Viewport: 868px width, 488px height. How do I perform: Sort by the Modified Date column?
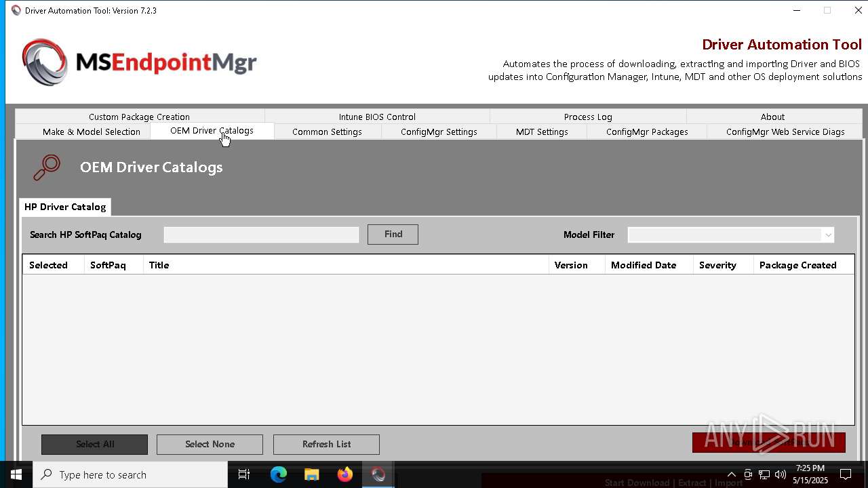click(649, 265)
